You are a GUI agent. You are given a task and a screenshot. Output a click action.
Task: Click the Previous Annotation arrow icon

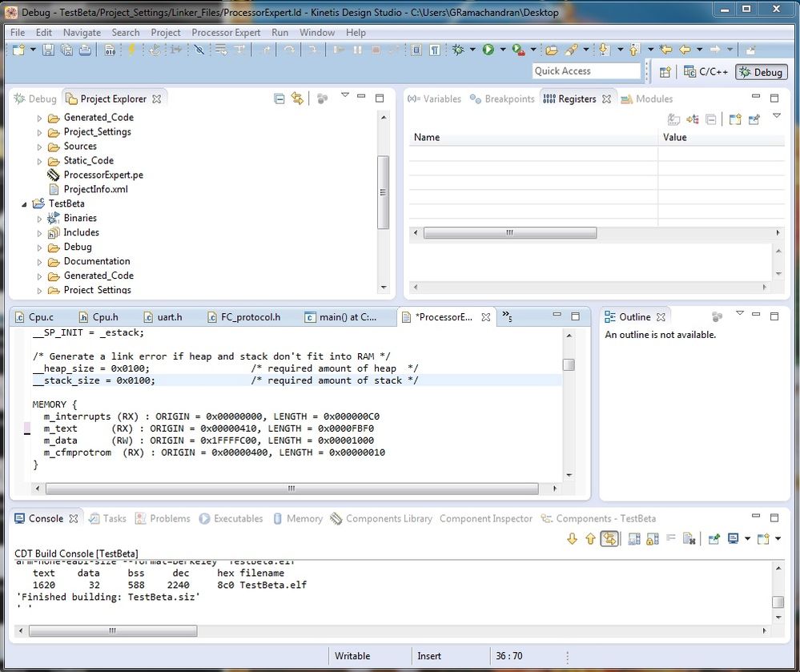(x=634, y=50)
